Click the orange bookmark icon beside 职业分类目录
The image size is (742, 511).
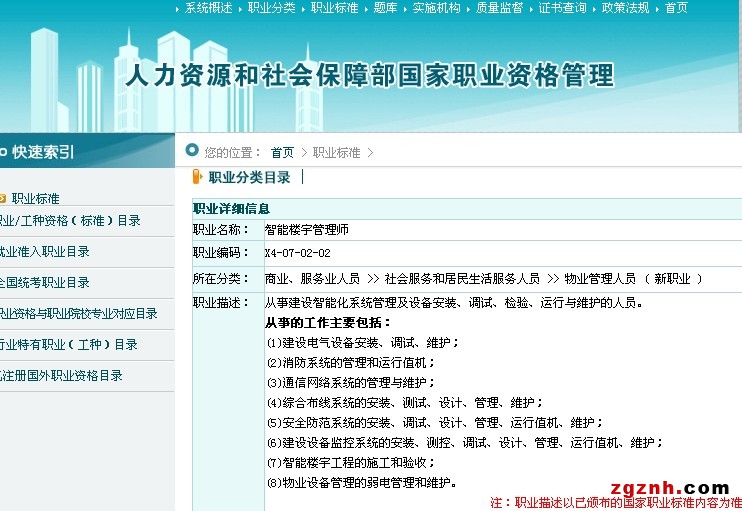tap(197, 178)
